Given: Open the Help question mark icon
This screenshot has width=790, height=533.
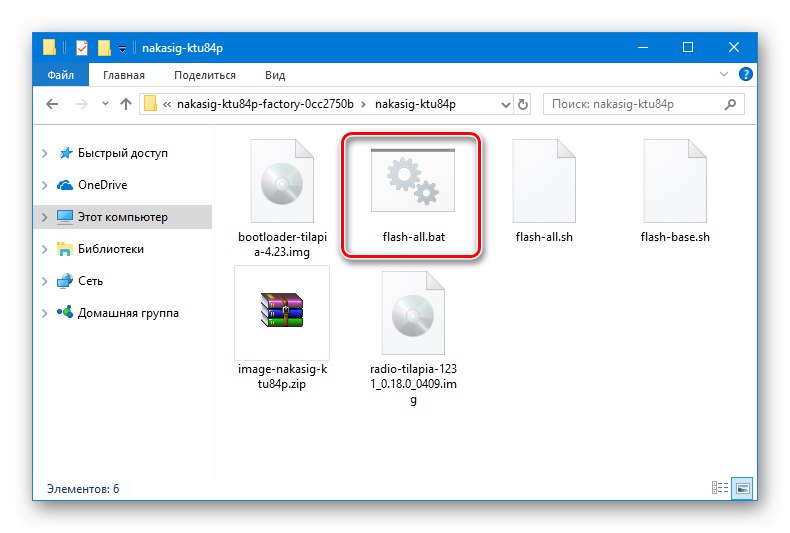Looking at the screenshot, I should (x=746, y=75).
